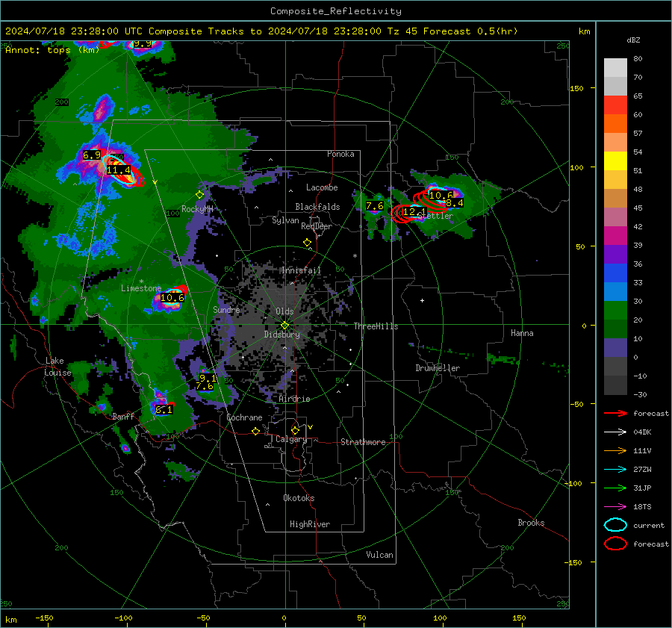The image size is (672, 628).
Task: Select the light gray 80 dBZ swatch
Action: [615, 68]
